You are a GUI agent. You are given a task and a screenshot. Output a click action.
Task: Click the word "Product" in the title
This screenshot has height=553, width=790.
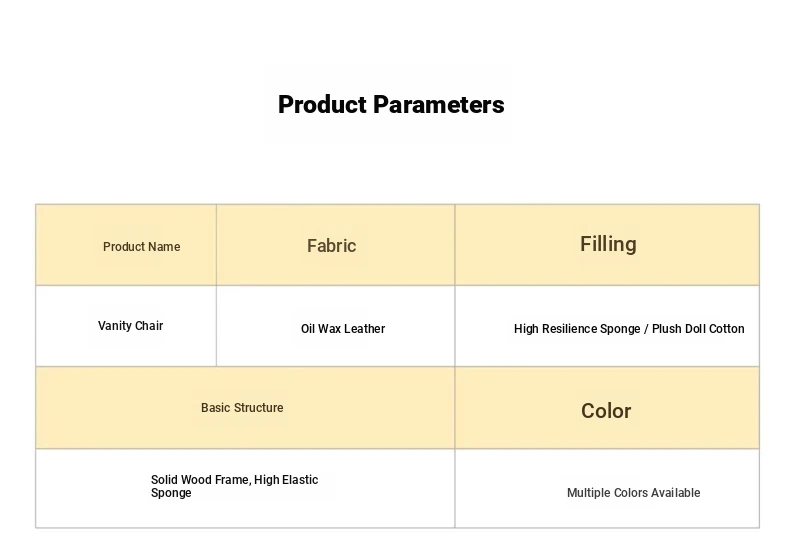(319, 105)
